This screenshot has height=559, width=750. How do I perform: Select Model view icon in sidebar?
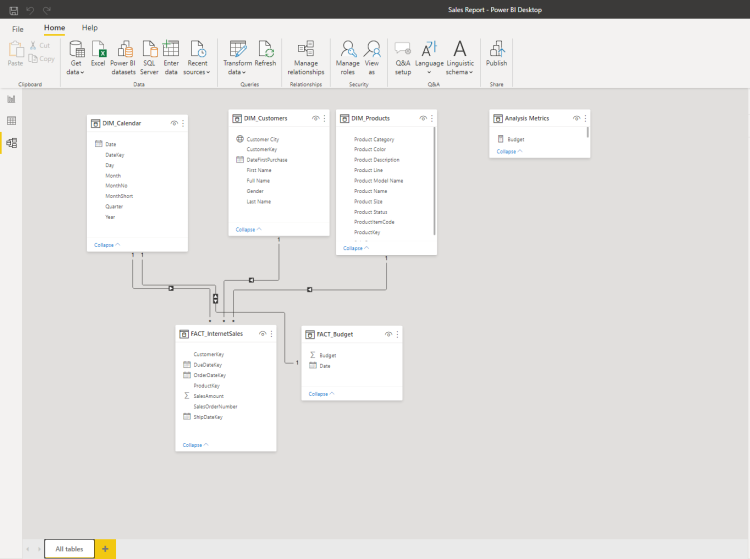pyautogui.click(x=11, y=142)
